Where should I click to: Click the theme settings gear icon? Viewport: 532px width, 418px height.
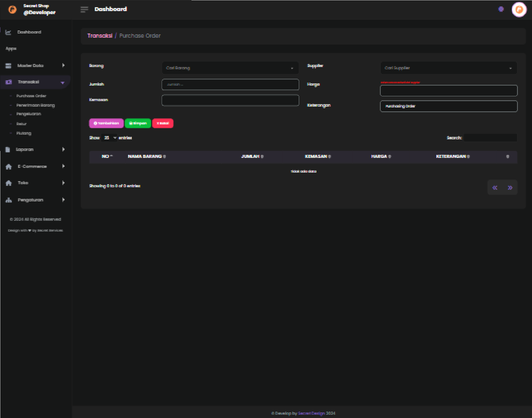coord(501,9)
